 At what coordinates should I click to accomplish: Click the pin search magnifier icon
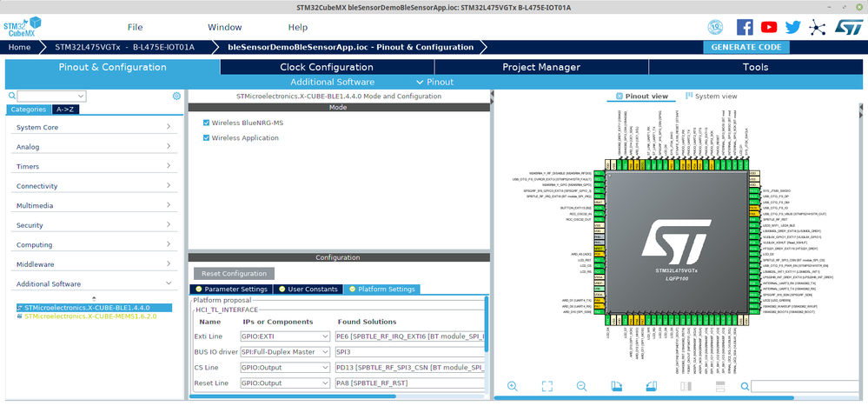click(x=745, y=387)
